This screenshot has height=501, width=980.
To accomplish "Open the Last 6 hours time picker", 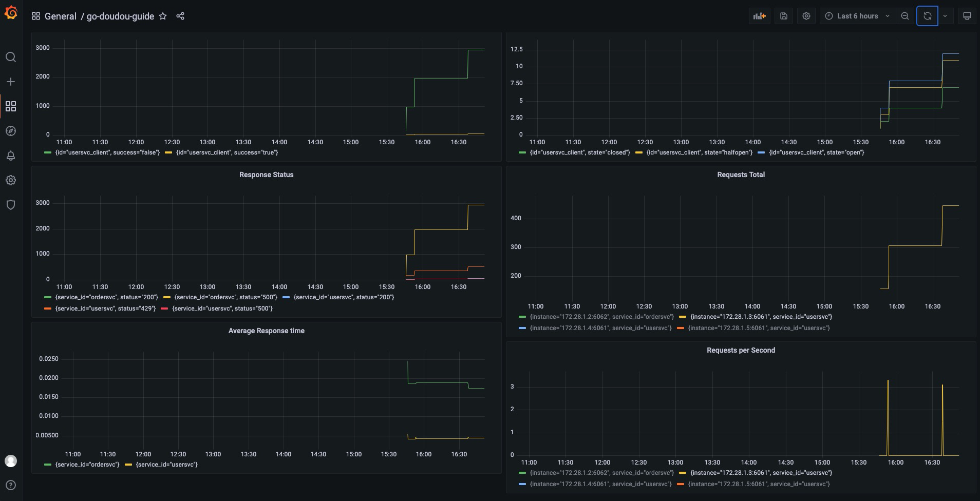I will (857, 16).
